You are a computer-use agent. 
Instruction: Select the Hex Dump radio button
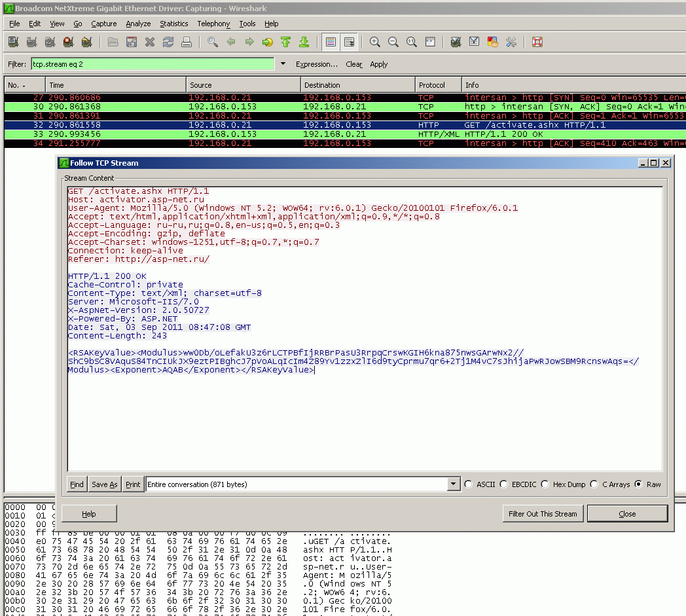pos(545,484)
